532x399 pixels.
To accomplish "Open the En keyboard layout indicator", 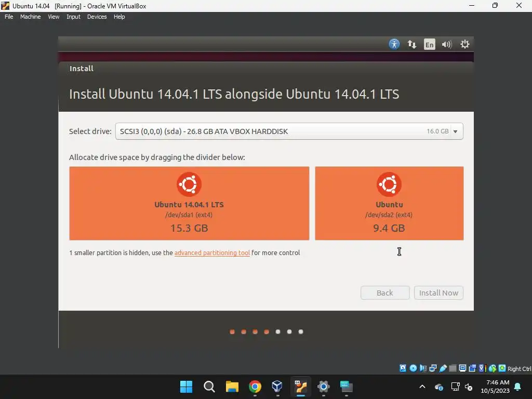I will (429, 45).
